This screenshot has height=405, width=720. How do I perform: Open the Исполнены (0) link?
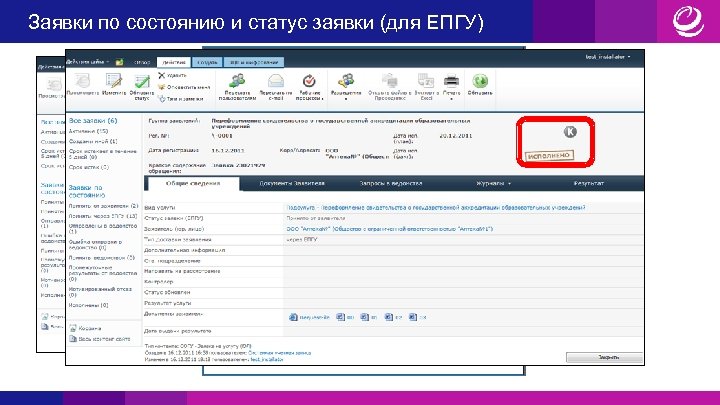click(88, 305)
